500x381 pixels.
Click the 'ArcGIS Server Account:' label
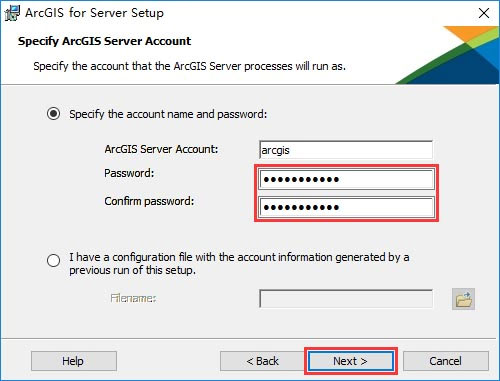coord(161,149)
